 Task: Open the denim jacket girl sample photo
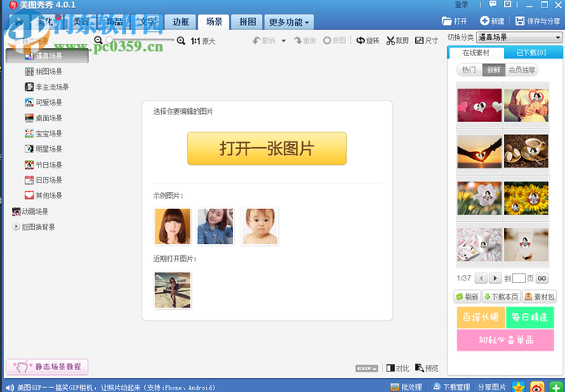click(215, 226)
